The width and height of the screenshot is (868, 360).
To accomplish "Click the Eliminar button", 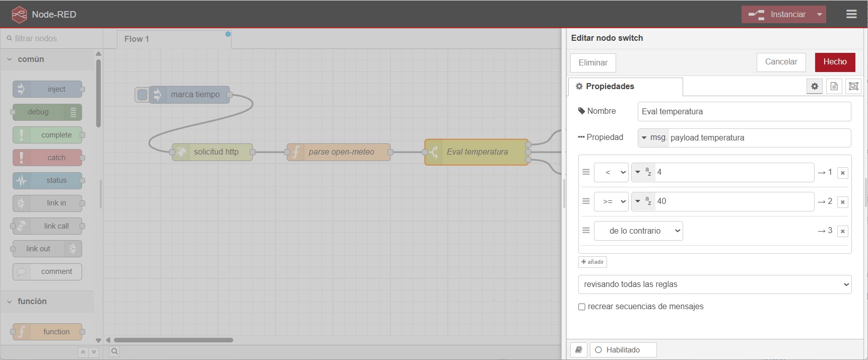I will [x=593, y=62].
